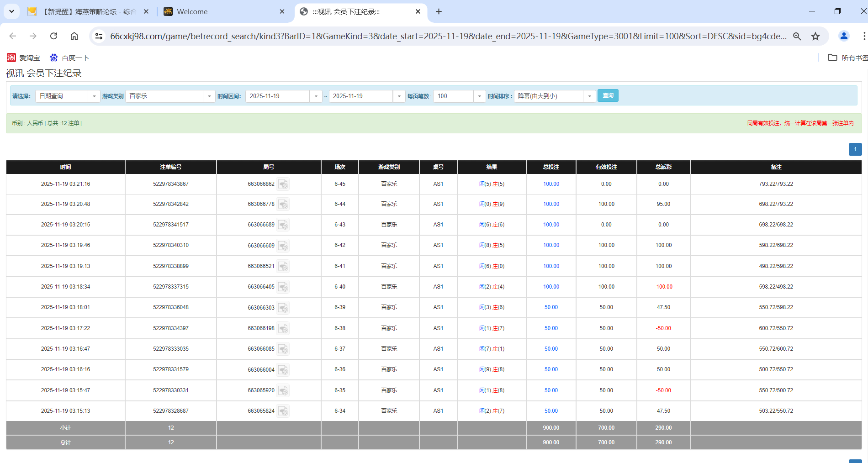Click the 100.00 total bet link for 6-45
Screen dimensions: 868x463
tap(551, 184)
